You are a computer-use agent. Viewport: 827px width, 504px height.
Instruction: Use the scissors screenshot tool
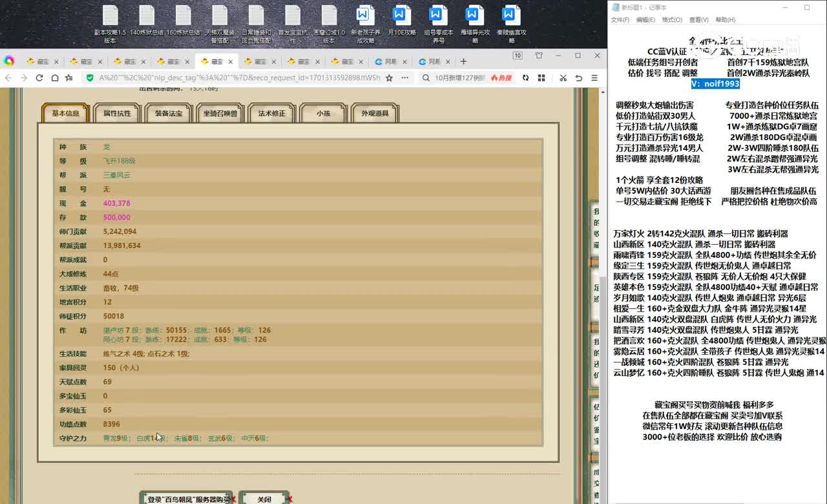tap(563, 78)
